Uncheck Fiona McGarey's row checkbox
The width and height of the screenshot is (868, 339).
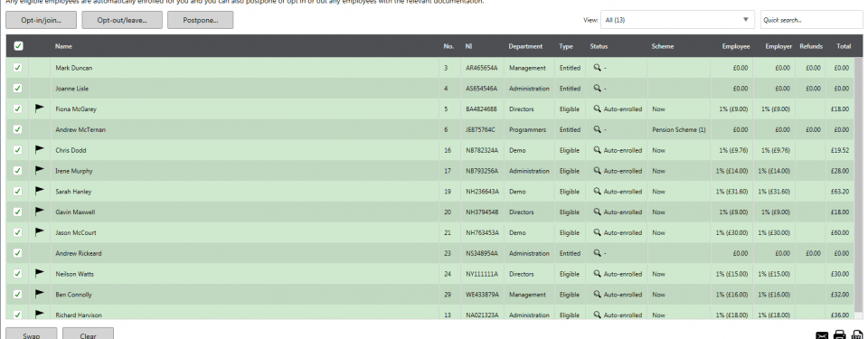[x=18, y=108]
